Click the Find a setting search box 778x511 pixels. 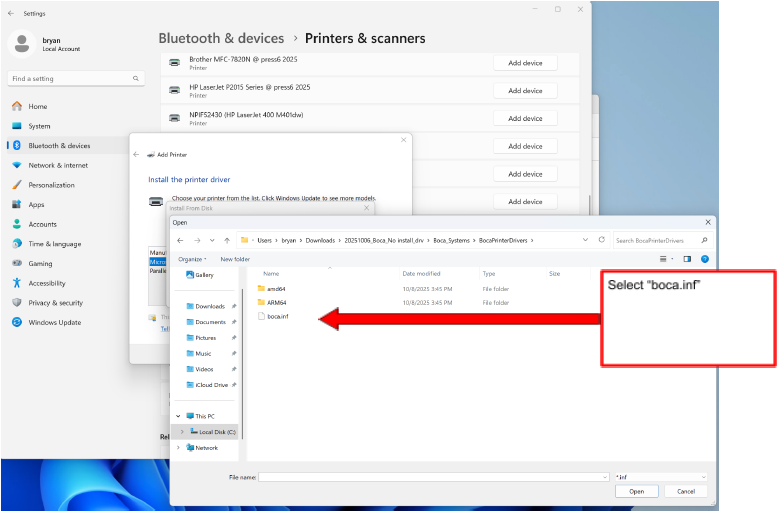76,78
